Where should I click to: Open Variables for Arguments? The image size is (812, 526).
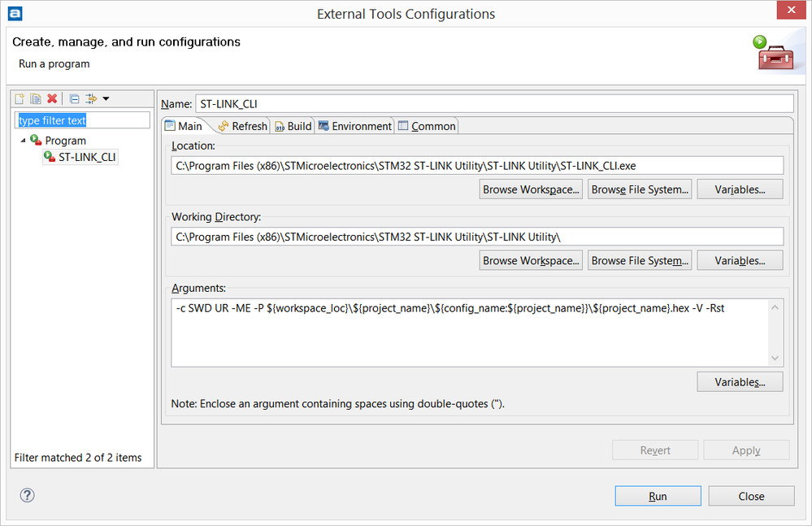tap(740, 382)
